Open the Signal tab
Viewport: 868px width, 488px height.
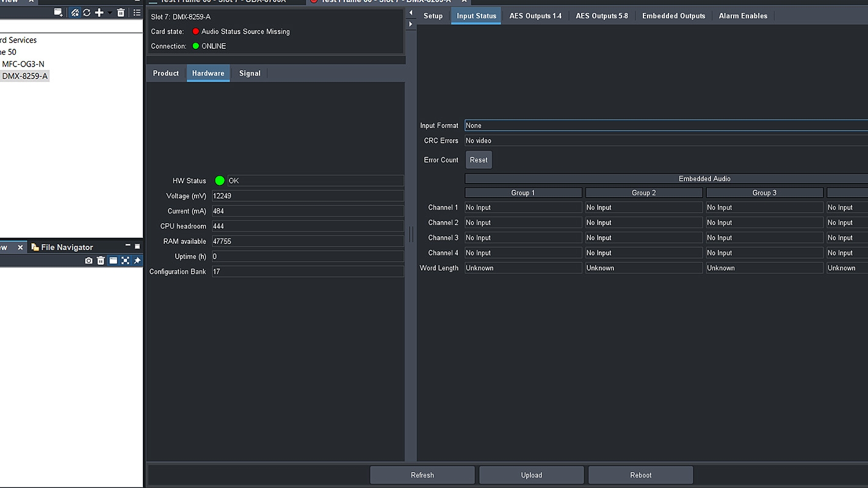coord(250,73)
